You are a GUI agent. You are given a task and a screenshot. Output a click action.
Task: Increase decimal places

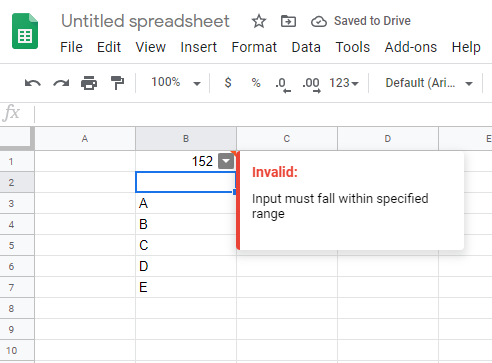311,85
